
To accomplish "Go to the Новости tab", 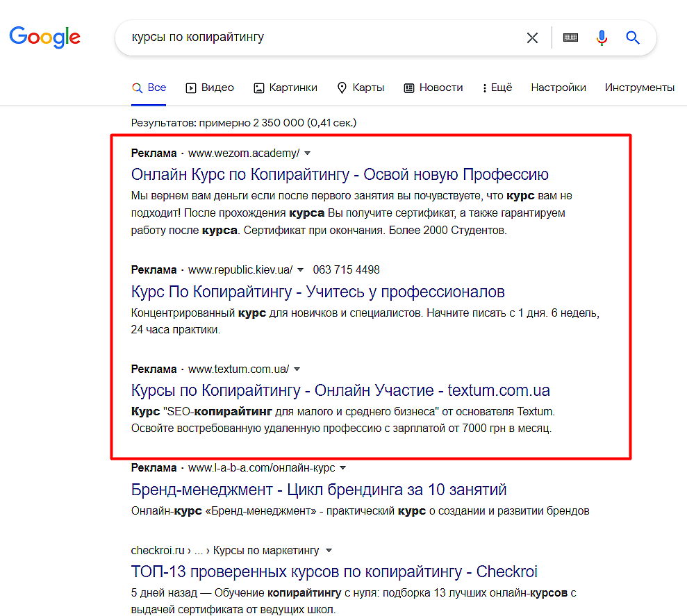I will pos(433,88).
